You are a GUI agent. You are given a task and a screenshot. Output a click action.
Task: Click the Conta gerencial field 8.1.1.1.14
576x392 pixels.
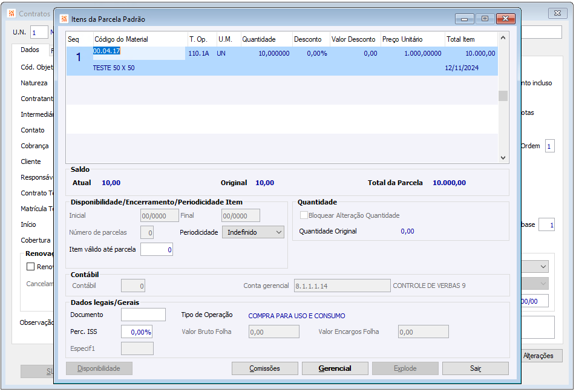[x=342, y=286]
